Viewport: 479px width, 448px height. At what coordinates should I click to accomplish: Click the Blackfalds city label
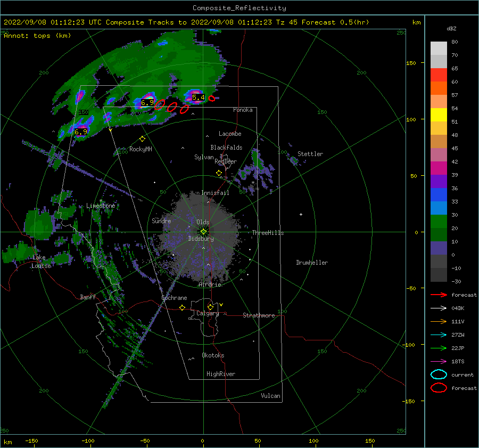click(x=226, y=148)
